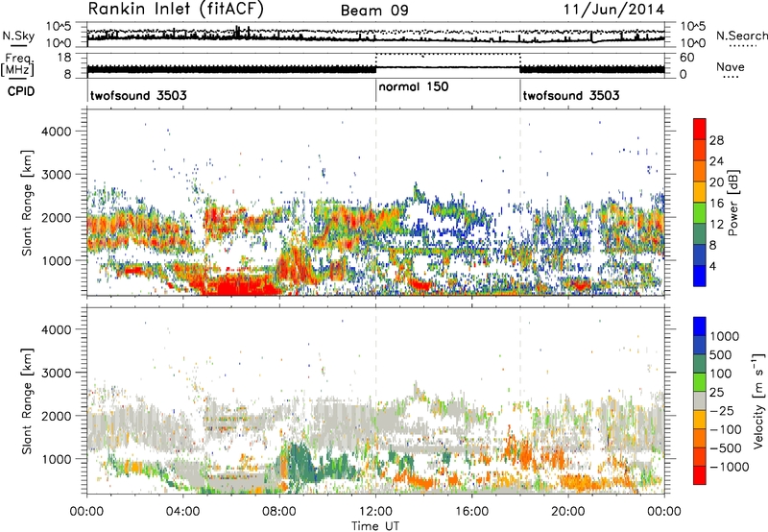Click the 'N.Sky' legend label
The width and height of the screenshot is (768, 532).
tap(18, 36)
